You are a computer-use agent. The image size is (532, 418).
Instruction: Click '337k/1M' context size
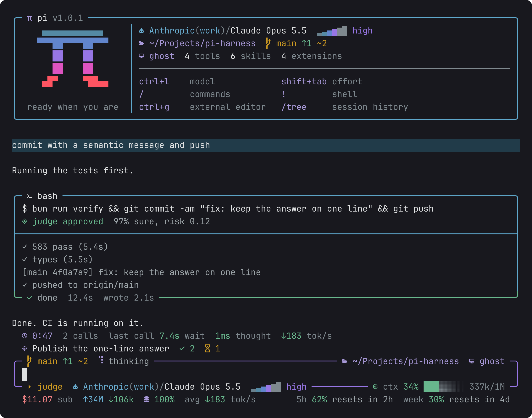coord(487,387)
